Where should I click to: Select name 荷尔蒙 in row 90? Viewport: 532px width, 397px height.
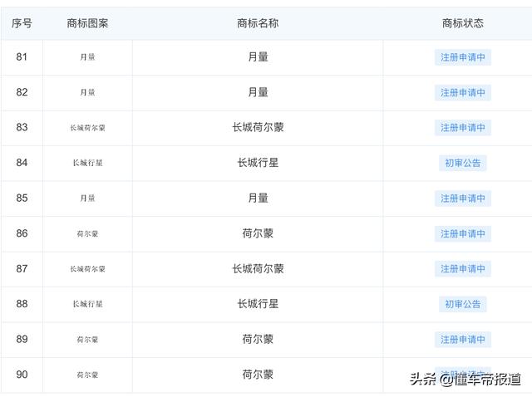pos(258,375)
